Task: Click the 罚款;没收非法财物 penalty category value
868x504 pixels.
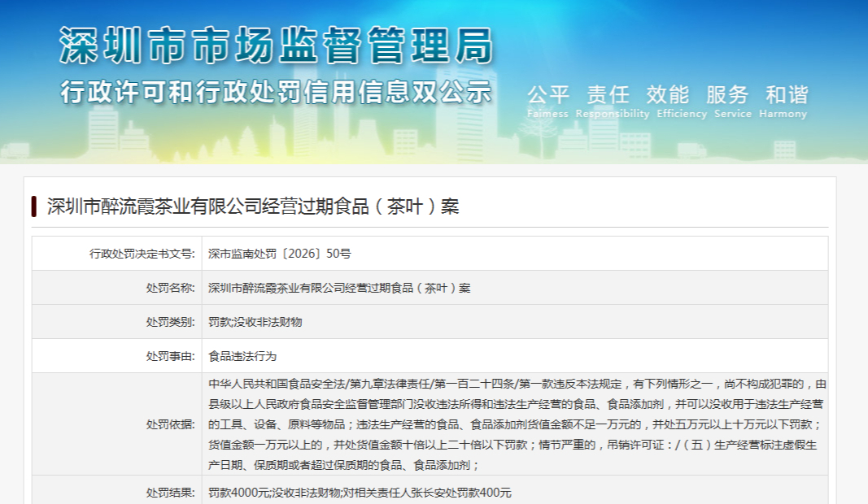Action: pyautogui.click(x=255, y=322)
